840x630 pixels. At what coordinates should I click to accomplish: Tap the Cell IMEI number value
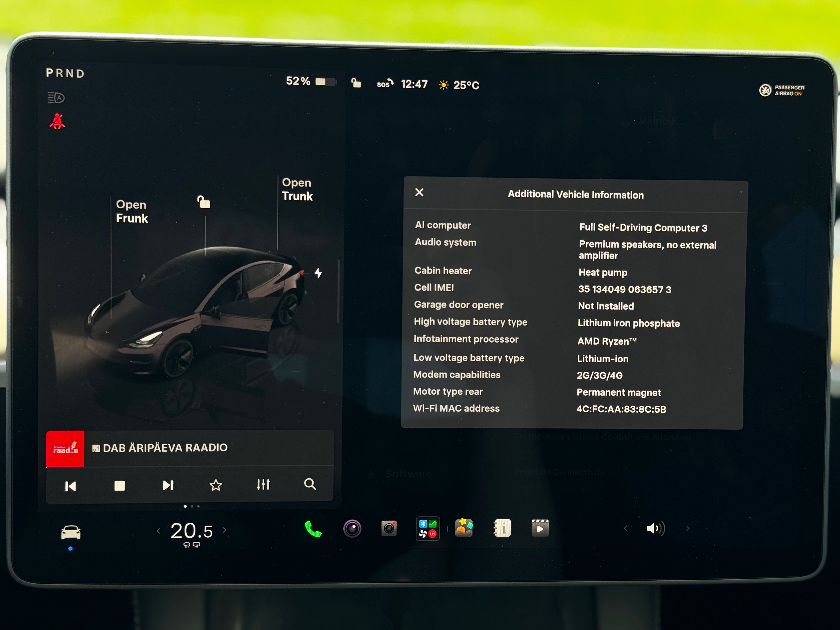click(x=625, y=290)
